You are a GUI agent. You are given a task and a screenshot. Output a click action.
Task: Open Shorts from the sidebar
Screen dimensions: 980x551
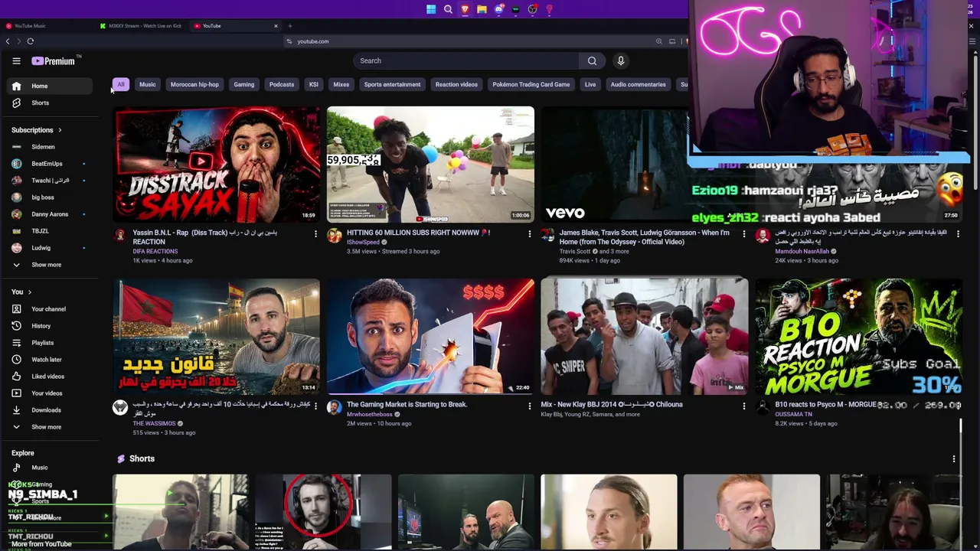click(51, 103)
